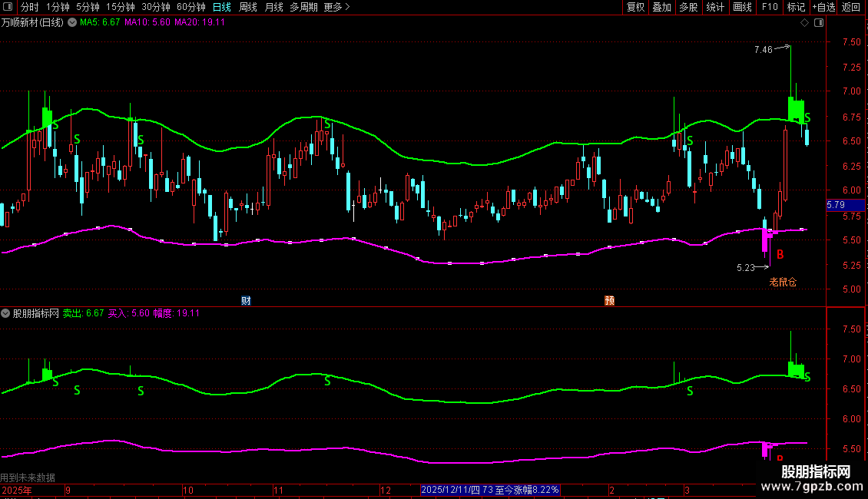Open the 统计 statistics tool
Viewport: 868px width, 499px height.
(715, 7)
